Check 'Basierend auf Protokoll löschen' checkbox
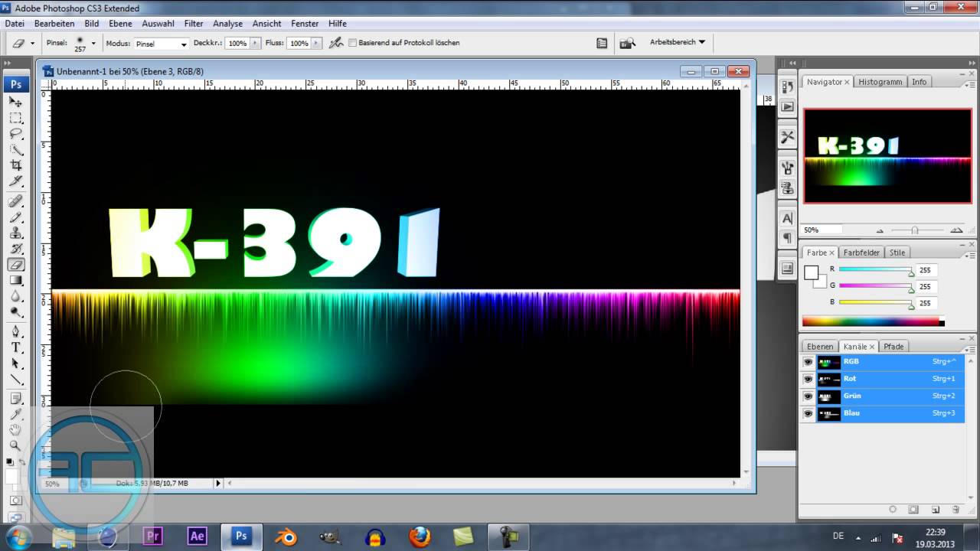The image size is (980, 551). pyautogui.click(x=352, y=43)
